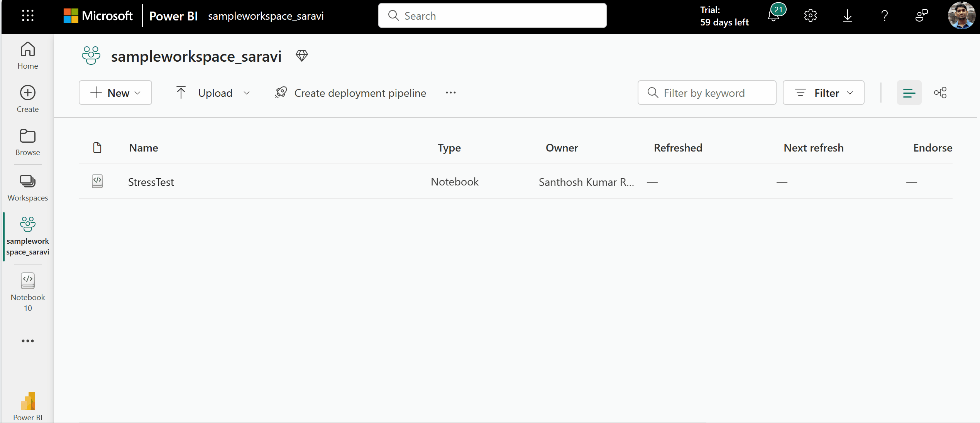980x423 pixels.
Task: Click the More options ellipsis menu
Action: click(450, 93)
